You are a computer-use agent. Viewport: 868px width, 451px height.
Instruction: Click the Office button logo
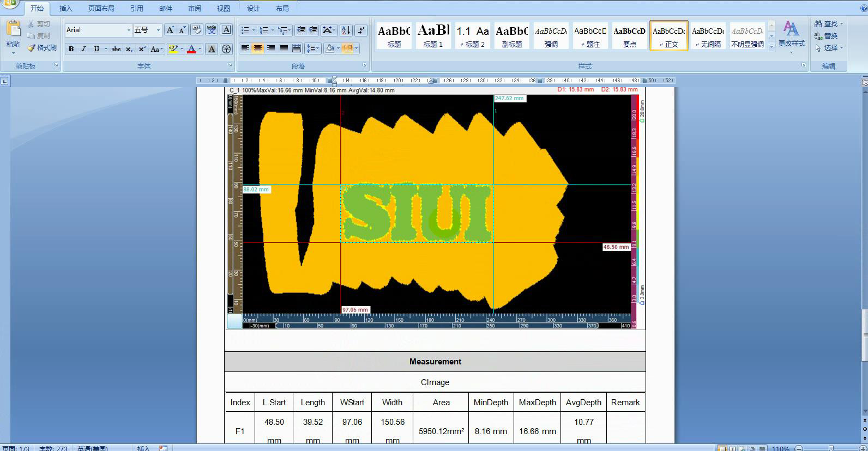pyautogui.click(x=10, y=4)
